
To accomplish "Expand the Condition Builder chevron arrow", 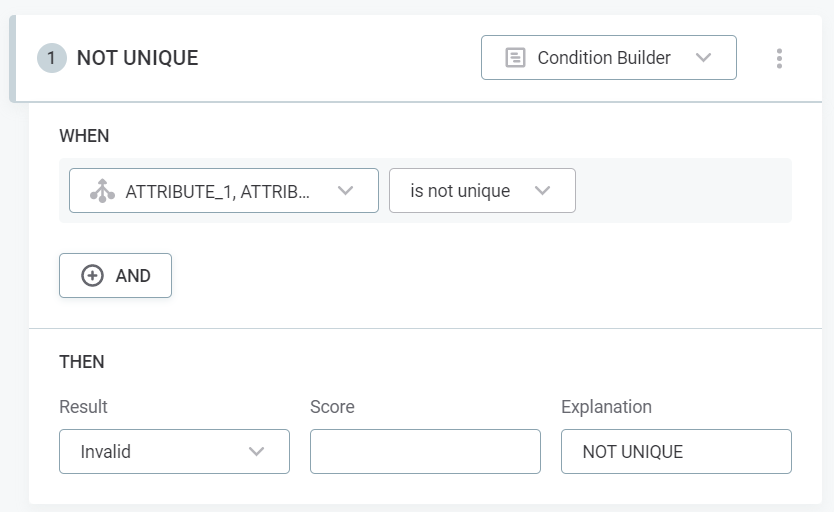I will click(x=703, y=58).
